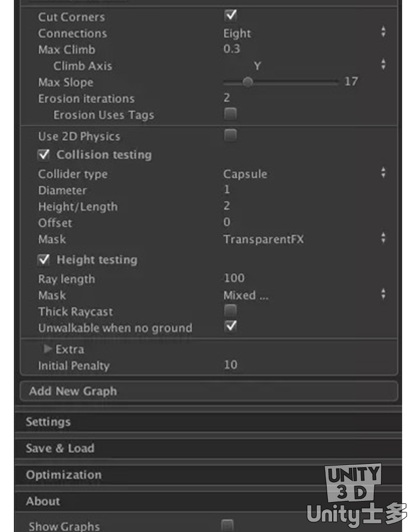Enable the Thick Raycast checkbox
416x532 pixels.
[230, 310]
